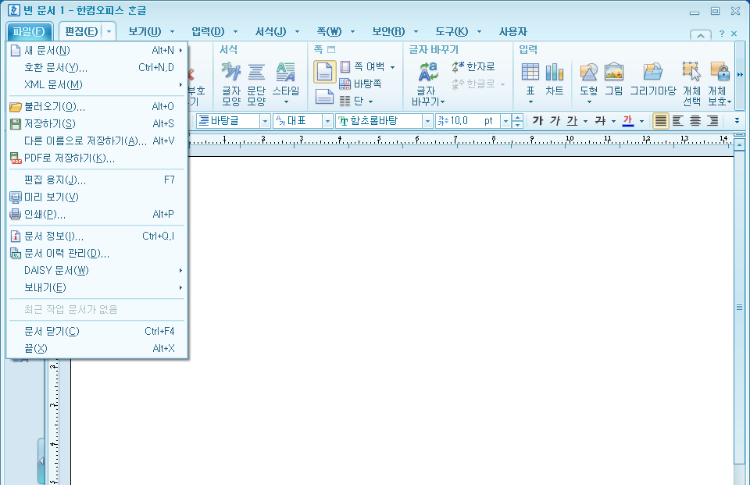Screen dimensions: 750x485
Task: Activate the 개체 선택 object select tool
Action: point(692,84)
